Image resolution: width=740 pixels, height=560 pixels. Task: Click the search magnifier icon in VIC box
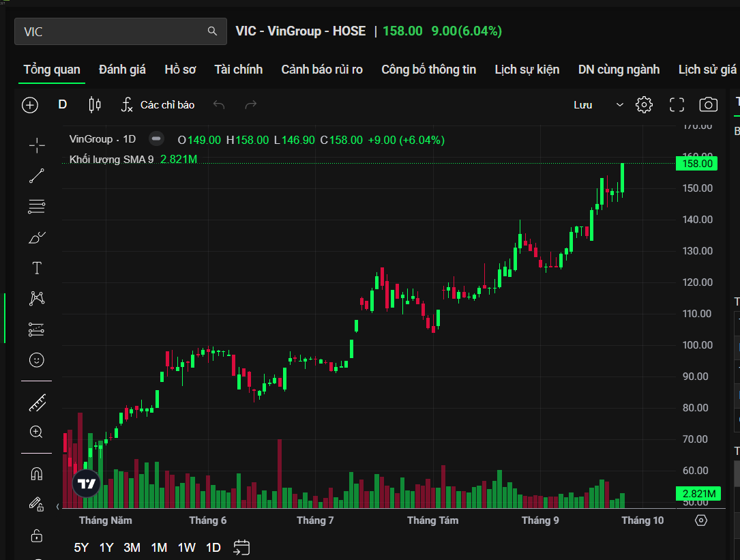click(x=212, y=31)
